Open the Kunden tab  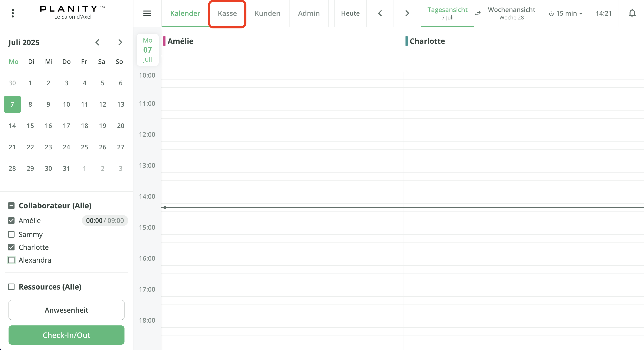267,13
